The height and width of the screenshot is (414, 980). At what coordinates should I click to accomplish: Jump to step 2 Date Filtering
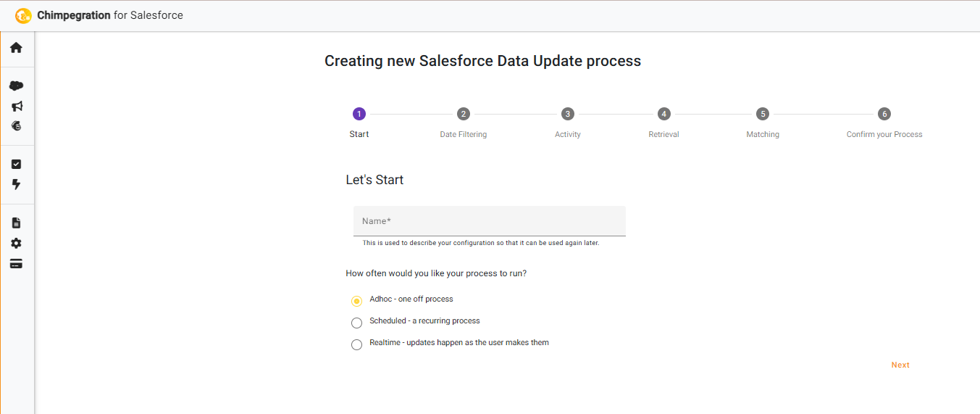464,115
